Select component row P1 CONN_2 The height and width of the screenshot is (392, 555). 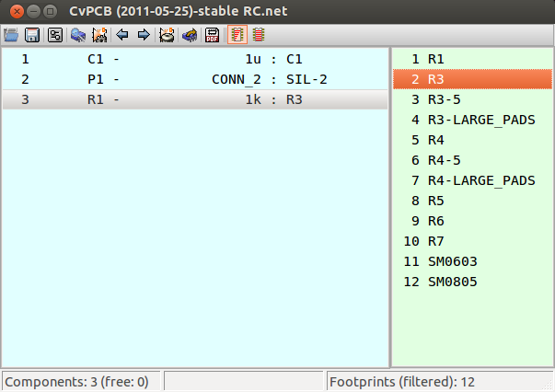point(195,79)
